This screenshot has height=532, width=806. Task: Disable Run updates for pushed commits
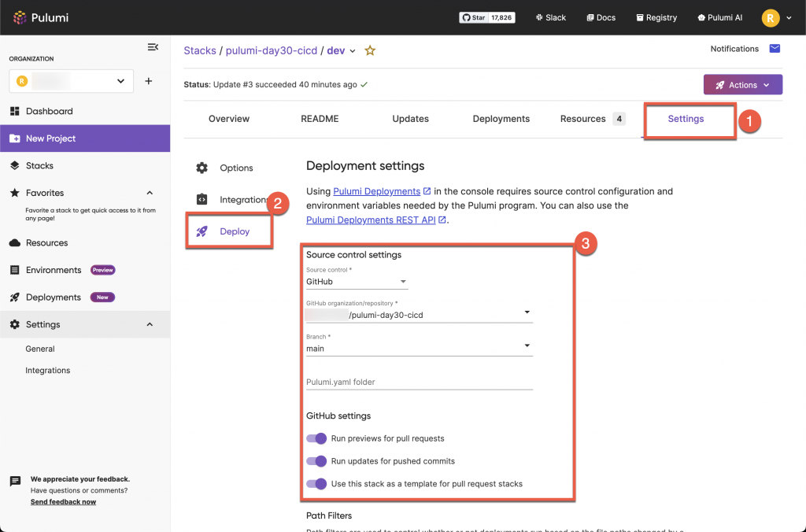coord(316,461)
